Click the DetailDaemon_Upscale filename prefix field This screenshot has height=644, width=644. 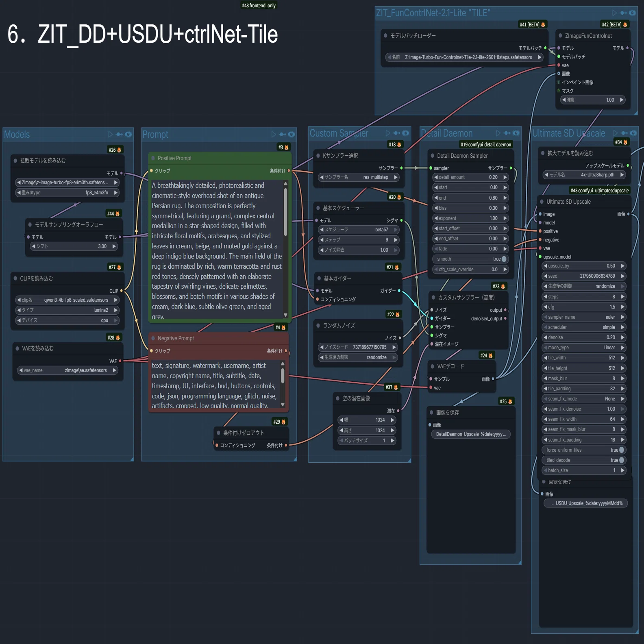471,434
